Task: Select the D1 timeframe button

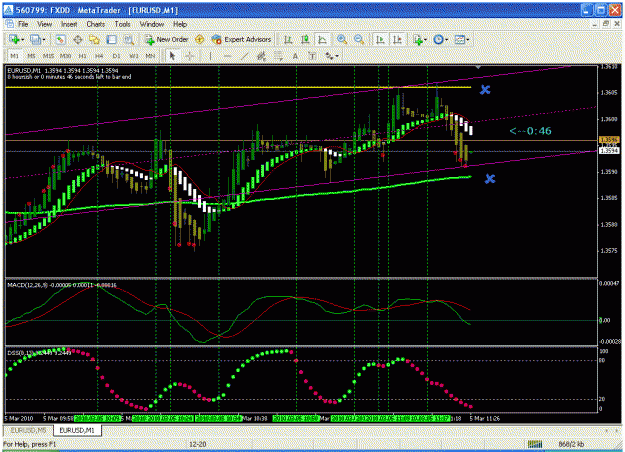Action: pyautogui.click(x=116, y=56)
